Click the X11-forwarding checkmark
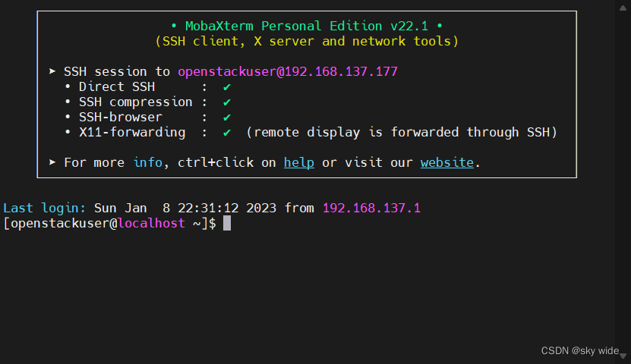The image size is (631, 364). 227,133
